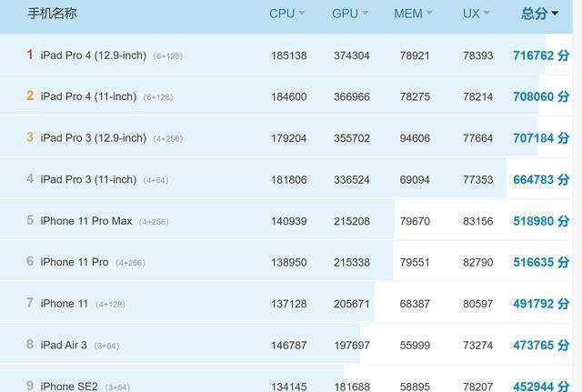Select total score 452944 分

541,386
